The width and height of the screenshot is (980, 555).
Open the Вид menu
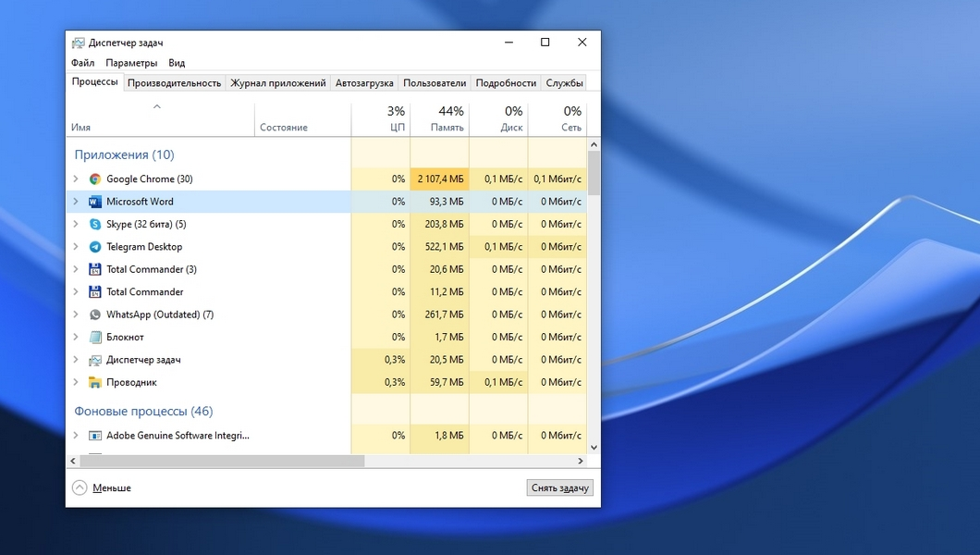[x=177, y=63]
